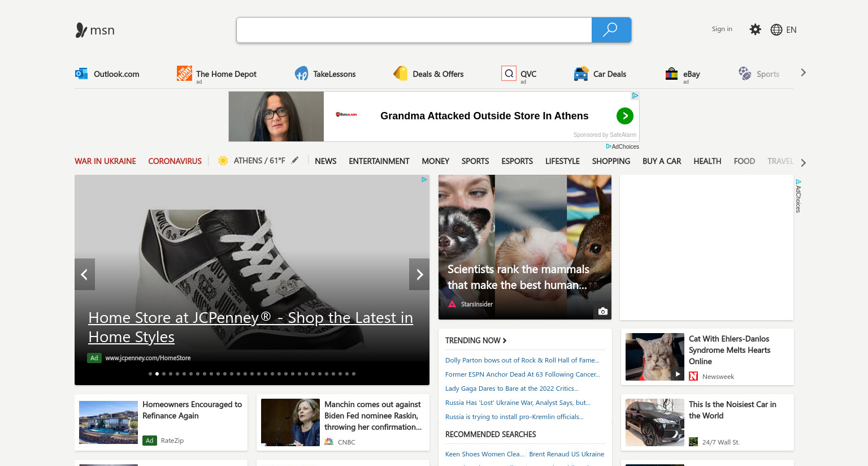This screenshot has width=868, height=466.
Task: Open QVC shortcut icon
Action: [509, 74]
